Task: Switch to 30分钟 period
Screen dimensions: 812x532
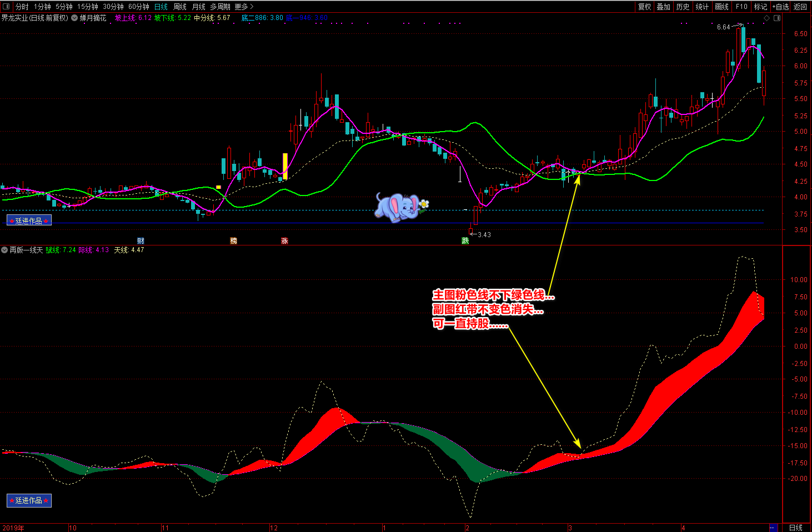Action: pos(113,7)
